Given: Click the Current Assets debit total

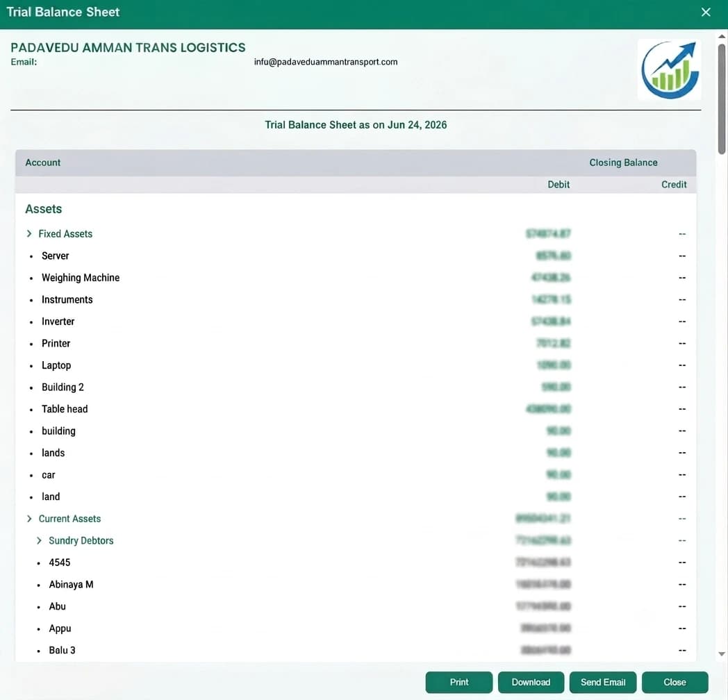Looking at the screenshot, I should click(x=543, y=519).
